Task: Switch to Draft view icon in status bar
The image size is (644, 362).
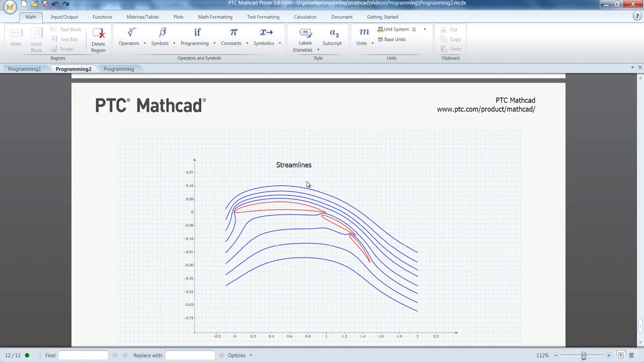Action: pos(631,355)
